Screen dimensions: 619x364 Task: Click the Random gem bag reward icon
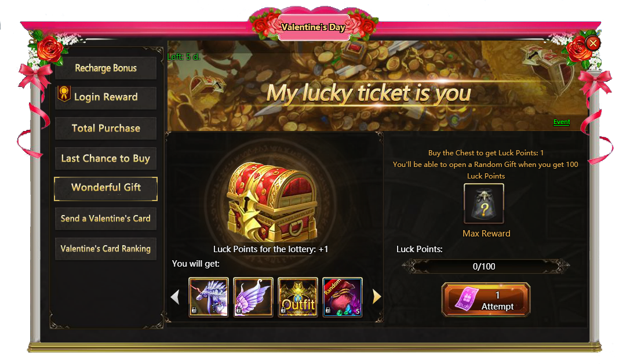click(x=343, y=297)
